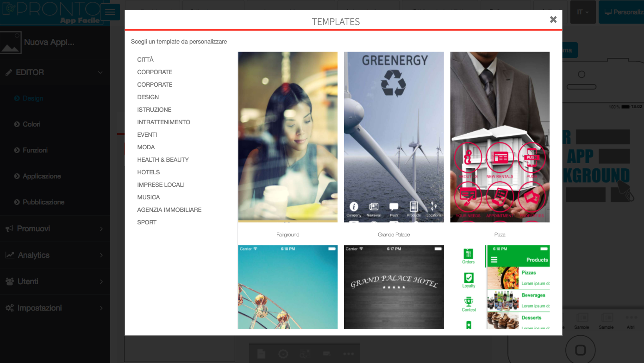
Task: Click the Analytics chart icon
Action: 9,255
